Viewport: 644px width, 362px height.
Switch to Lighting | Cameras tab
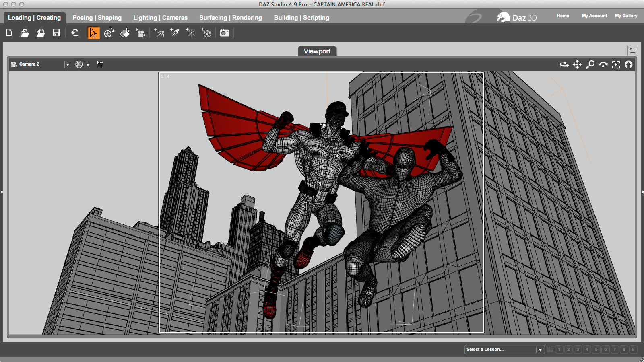(x=161, y=18)
